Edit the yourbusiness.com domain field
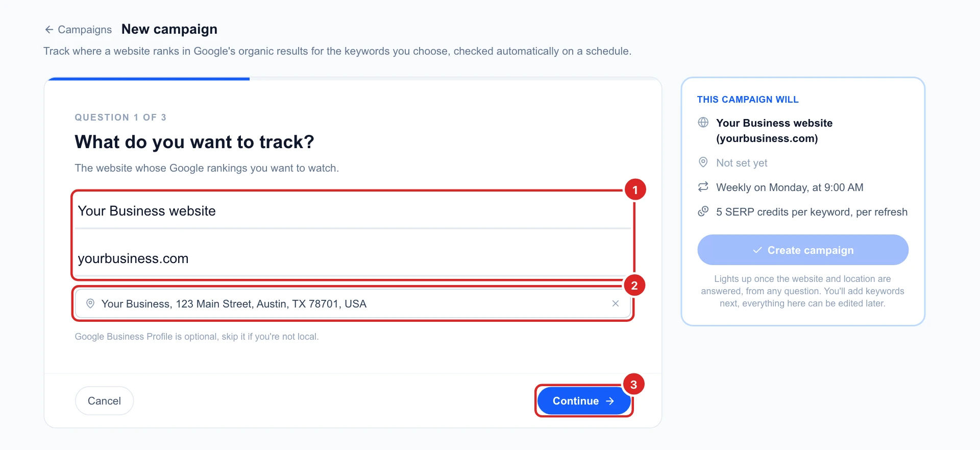Viewport: 980px width, 450px height. pyautogui.click(x=353, y=258)
